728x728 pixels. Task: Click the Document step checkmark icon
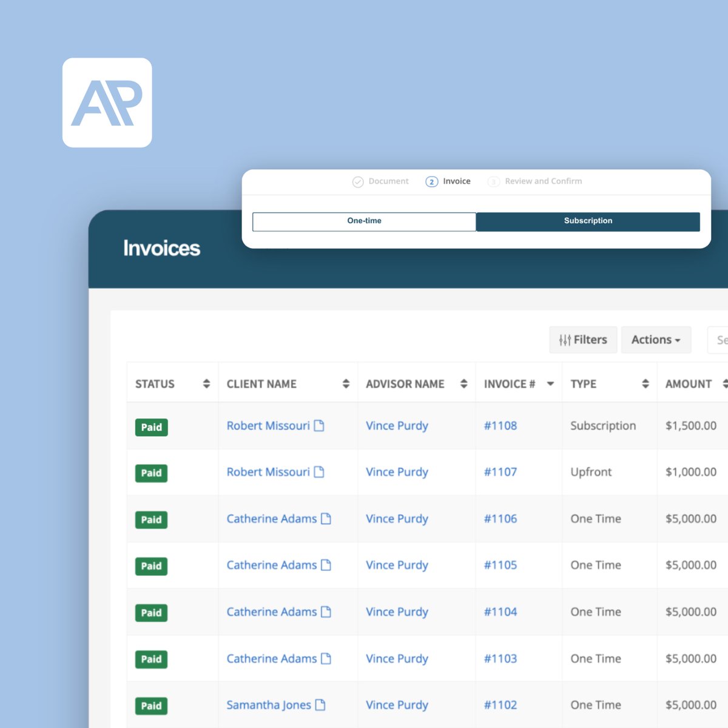click(358, 181)
